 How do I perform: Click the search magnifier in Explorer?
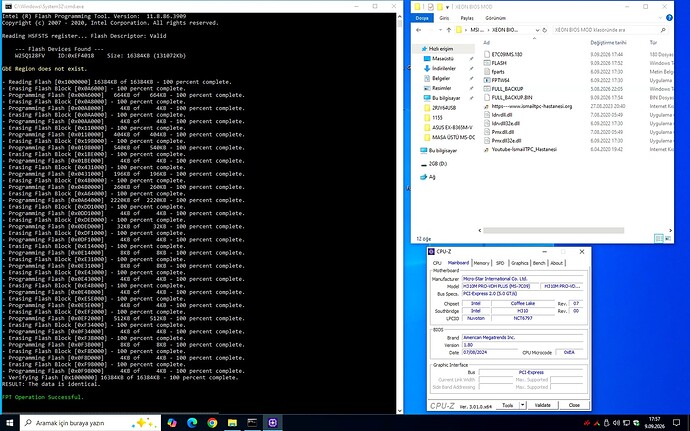(x=663, y=30)
